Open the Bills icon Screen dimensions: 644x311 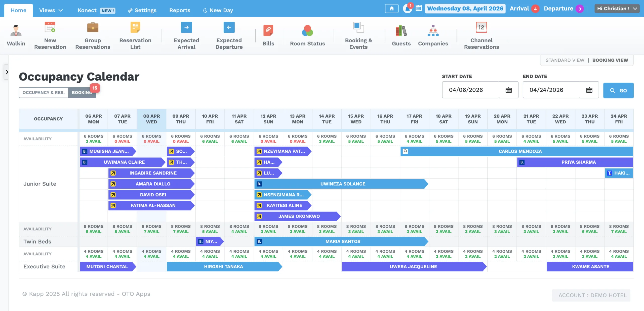268,30
